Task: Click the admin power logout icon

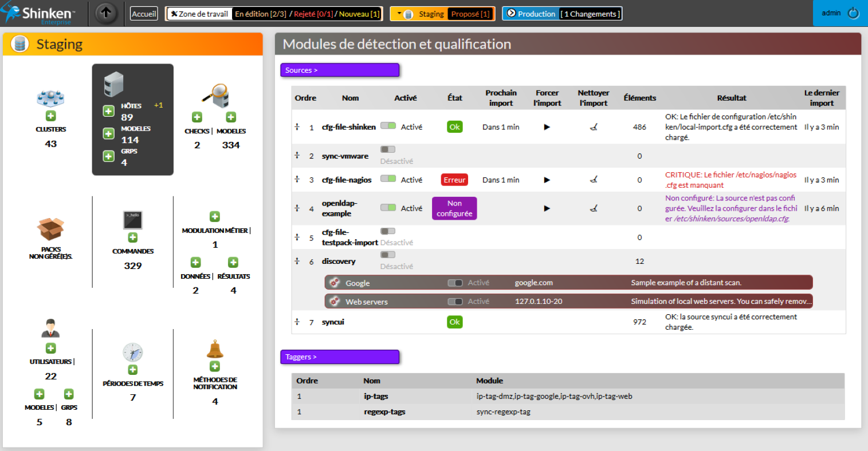Action: click(853, 13)
